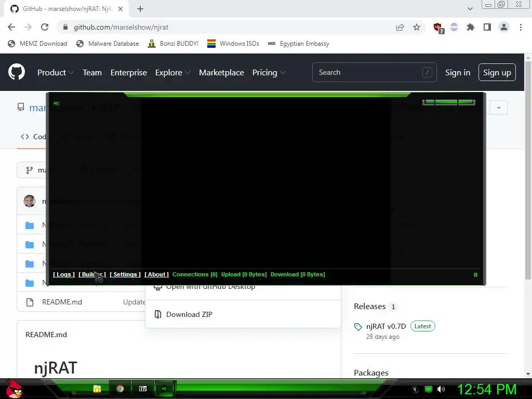
Task: Reload the current page
Action: click(45, 27)
